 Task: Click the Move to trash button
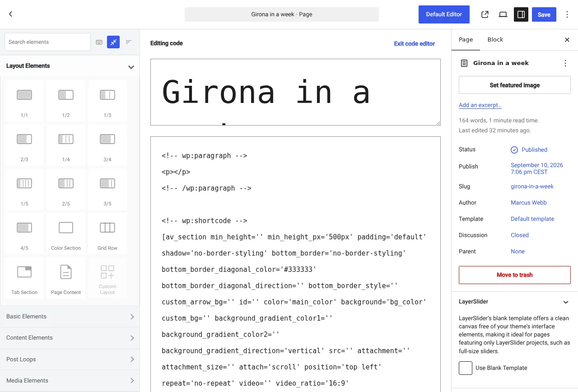click(515, 275)
